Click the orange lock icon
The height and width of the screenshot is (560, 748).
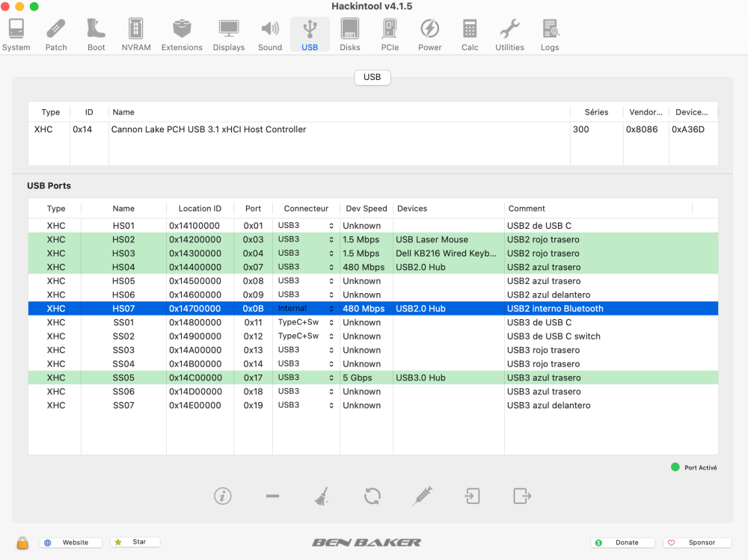pos(22,542)
